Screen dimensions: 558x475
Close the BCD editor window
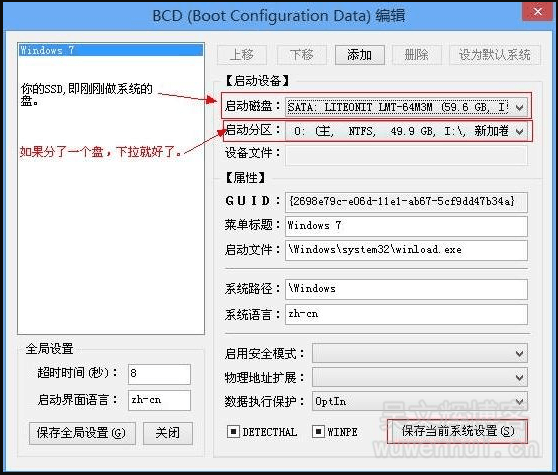click(x=537, y=12)
